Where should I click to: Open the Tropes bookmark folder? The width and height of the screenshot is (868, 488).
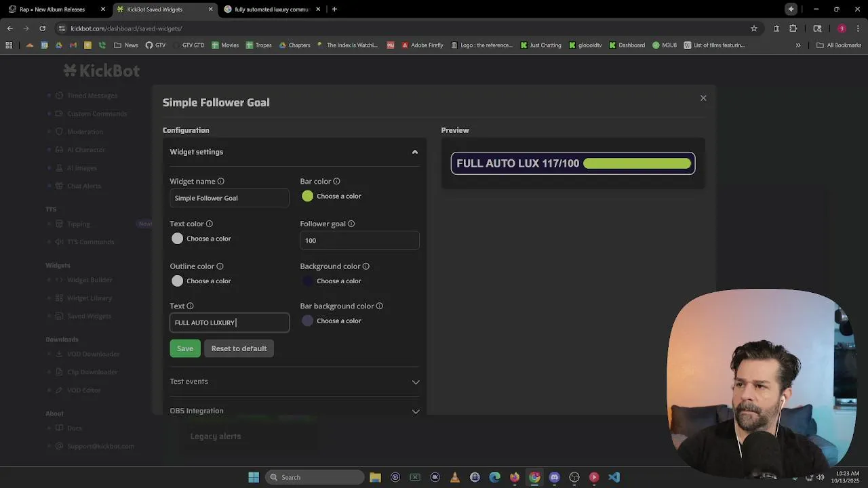[x=259, y=45]
